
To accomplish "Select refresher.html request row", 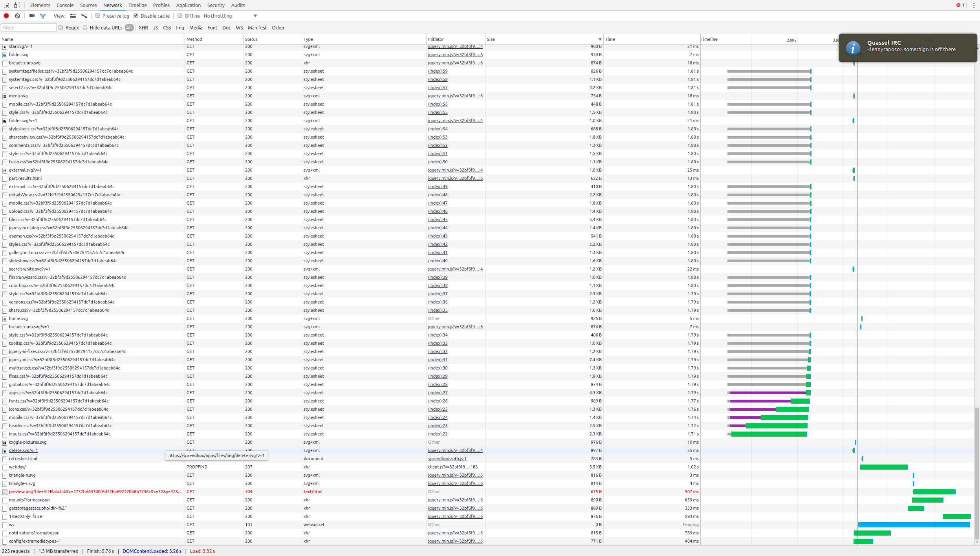I will (487, 459).
